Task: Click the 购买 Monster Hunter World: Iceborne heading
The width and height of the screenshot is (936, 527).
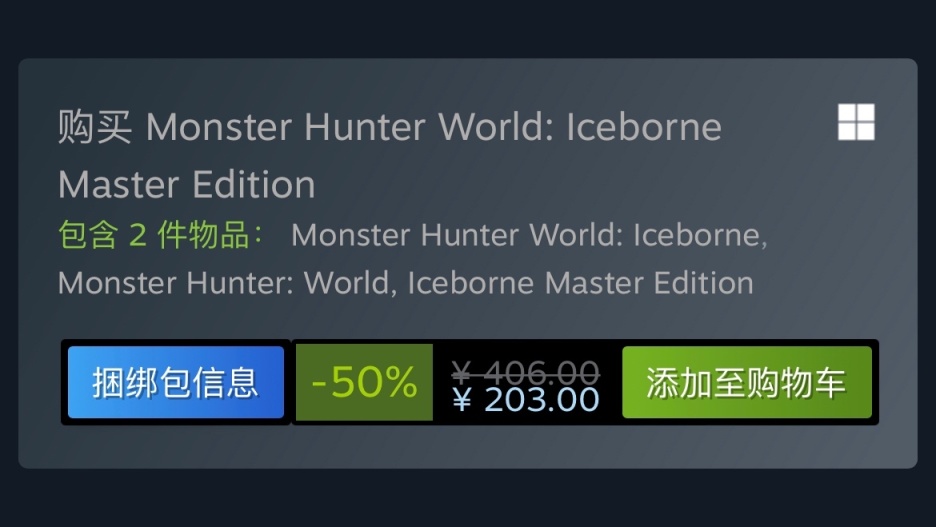Action: pyautogui.click(x=390, y=127)
